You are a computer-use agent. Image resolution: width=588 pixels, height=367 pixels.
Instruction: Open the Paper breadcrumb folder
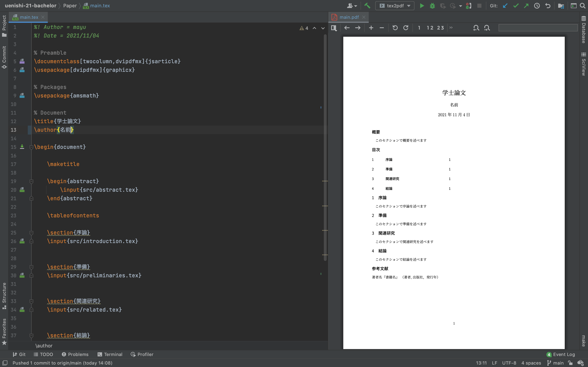point(70,6)
